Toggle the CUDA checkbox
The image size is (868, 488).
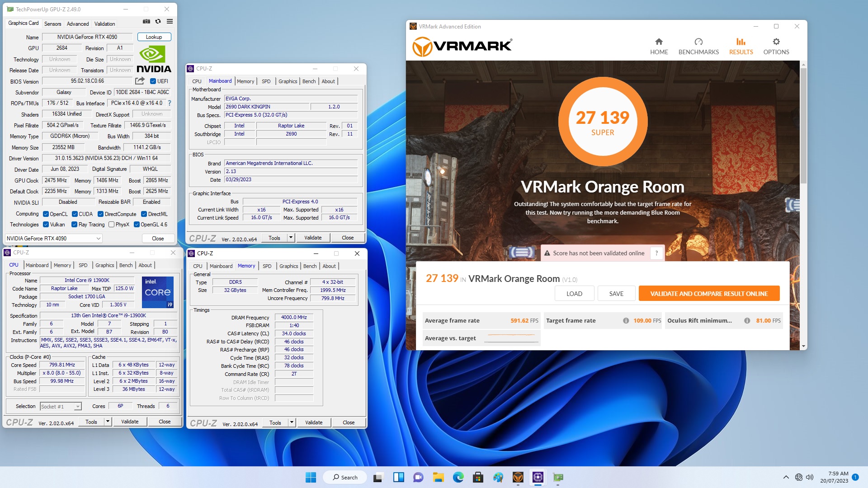75,214
